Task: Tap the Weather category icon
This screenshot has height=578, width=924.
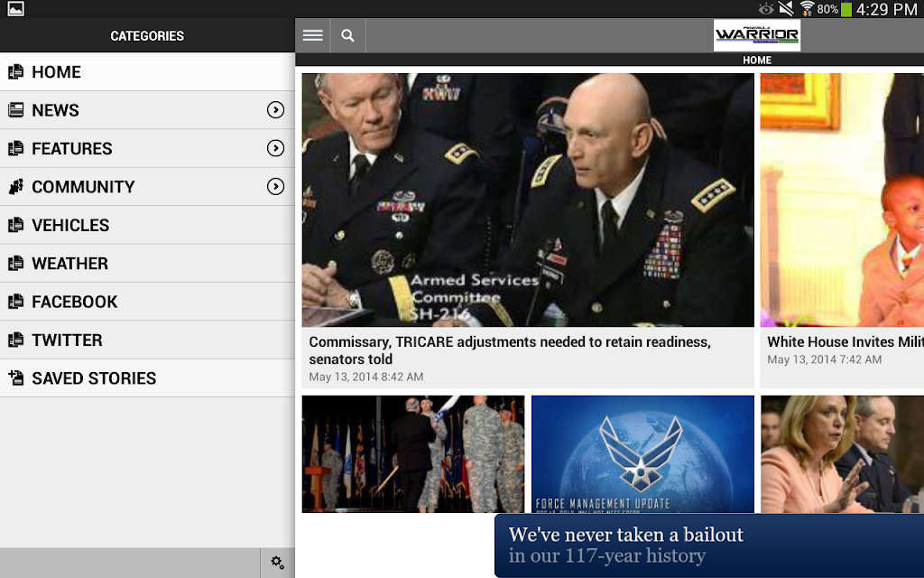Action: (16, 263)
